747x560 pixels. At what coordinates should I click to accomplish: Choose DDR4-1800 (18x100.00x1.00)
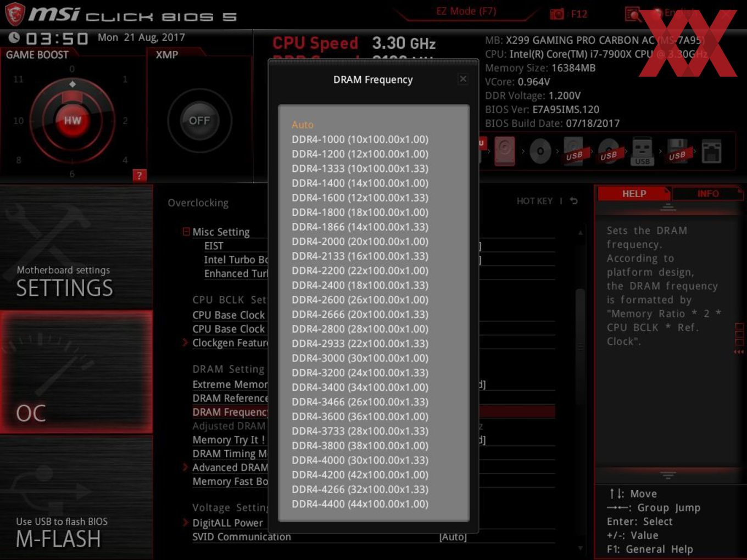[x=360, y=212]
